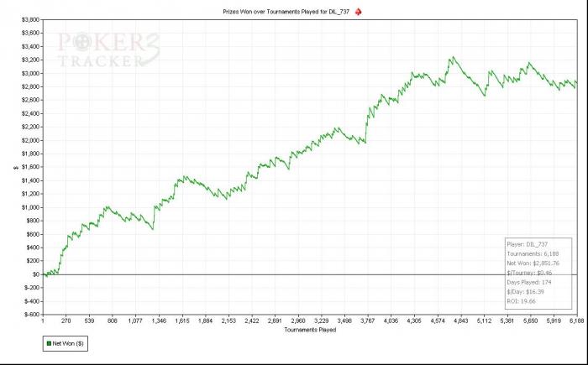Click the '$0' y-axis label
Screen dimensions: 588x365
pyautogui.click(x=36, y=274)
